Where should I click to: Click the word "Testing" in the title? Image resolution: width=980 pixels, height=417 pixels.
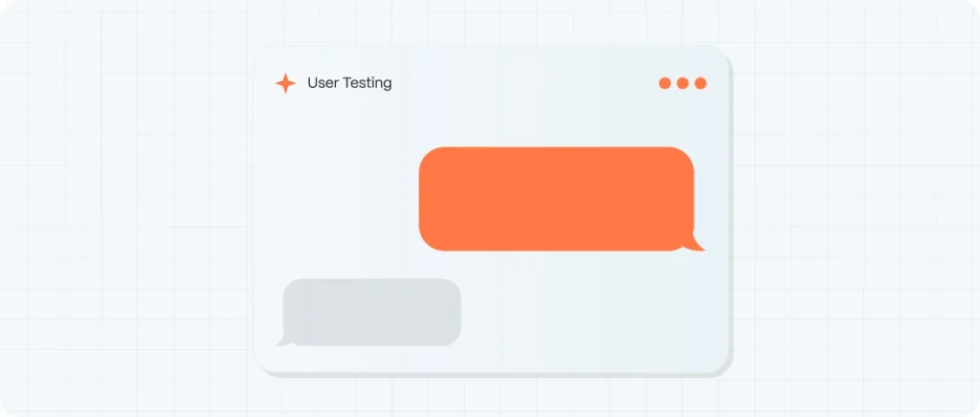(367, 83)
